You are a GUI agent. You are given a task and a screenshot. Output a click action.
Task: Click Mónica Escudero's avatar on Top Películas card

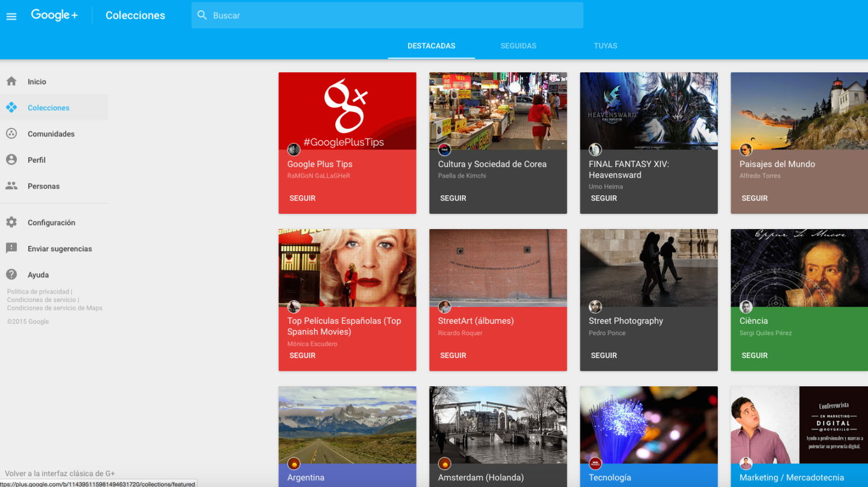pyautogui.click(x=294, y=307)
